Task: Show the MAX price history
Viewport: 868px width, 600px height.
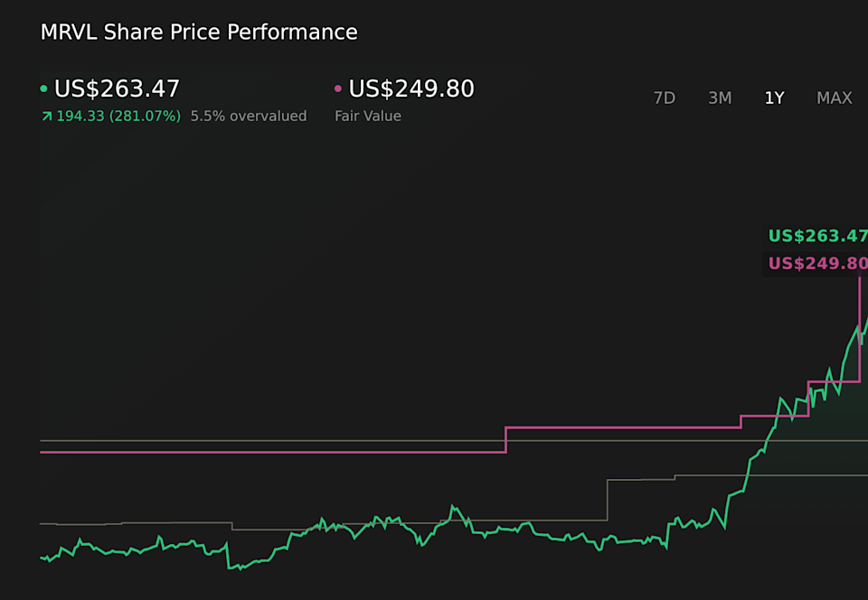Action: [x=835, y=98]
